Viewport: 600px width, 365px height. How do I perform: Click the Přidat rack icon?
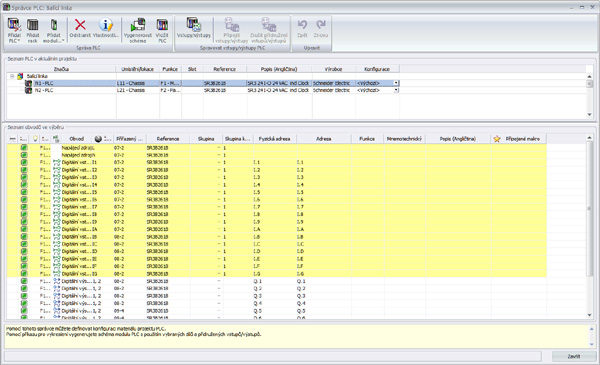(33, 25)
